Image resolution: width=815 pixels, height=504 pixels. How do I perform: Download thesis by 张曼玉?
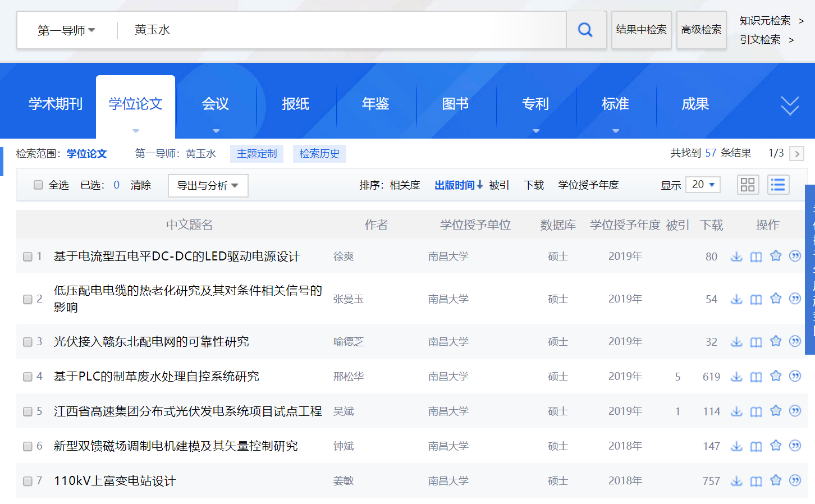point(736,299)
